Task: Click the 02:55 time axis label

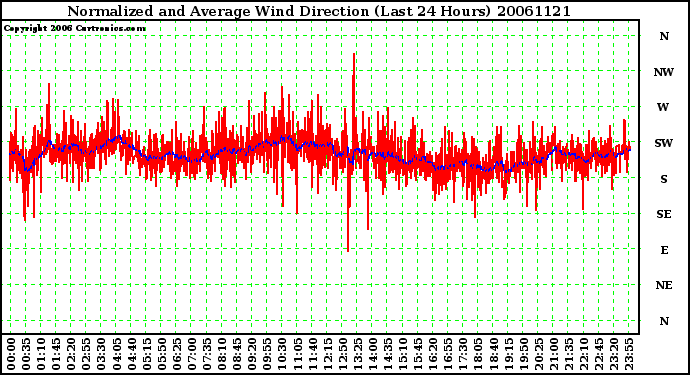Action: pyautogui.click(x=86, y=354)
